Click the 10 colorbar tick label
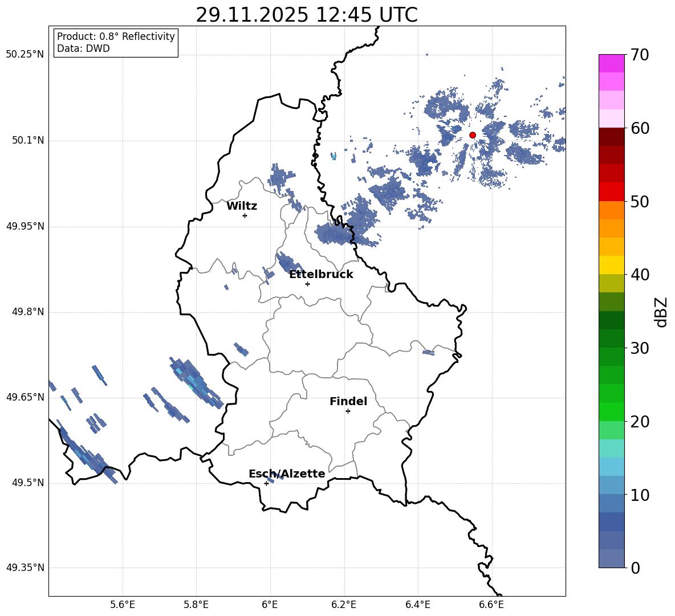The height and width of the screenshot is (616, 675). (640, 495)
